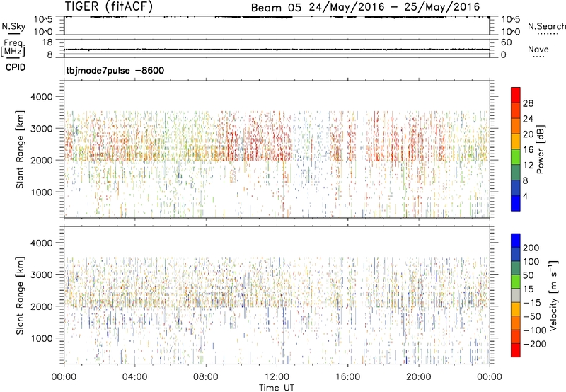This screenshot has width=566, height=392.
Task: Select the bottom red Velocity colorbar band
Action: 516,350
